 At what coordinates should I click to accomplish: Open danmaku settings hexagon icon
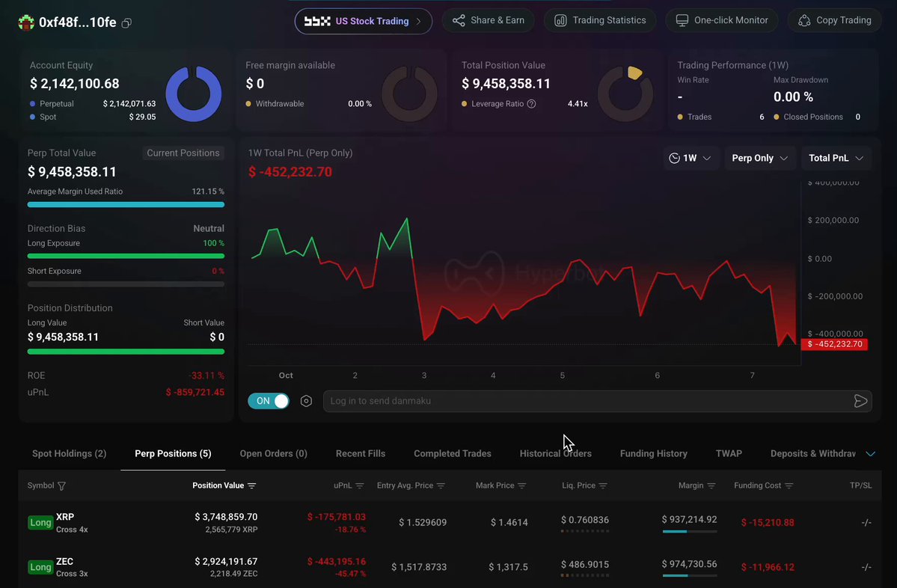[306, 401]
